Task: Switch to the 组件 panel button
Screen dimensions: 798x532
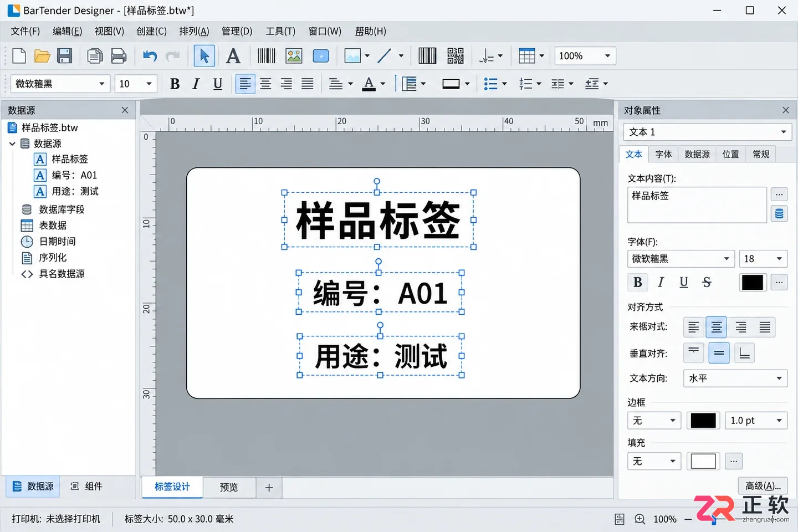Action: (86, 486)
